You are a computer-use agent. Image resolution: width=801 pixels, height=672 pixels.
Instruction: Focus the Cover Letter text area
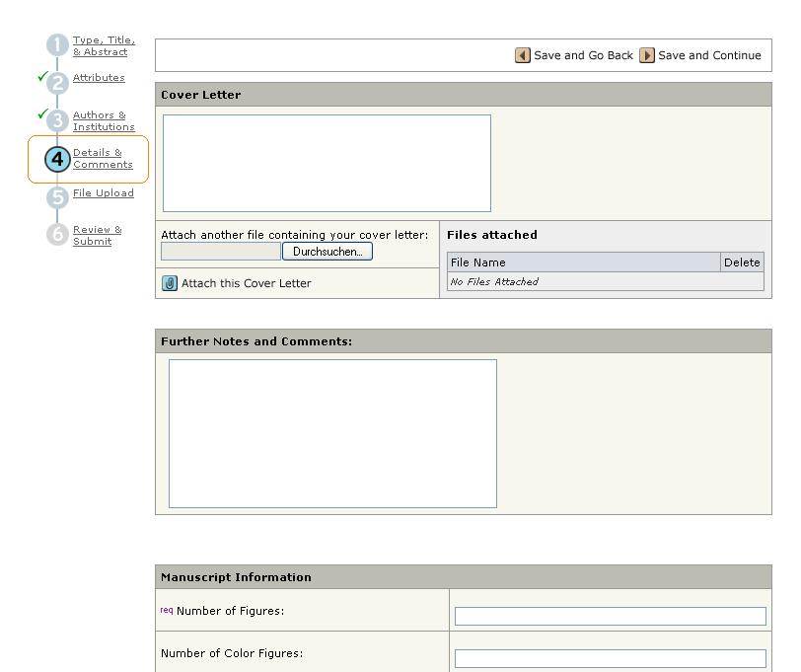pos(327,163)
